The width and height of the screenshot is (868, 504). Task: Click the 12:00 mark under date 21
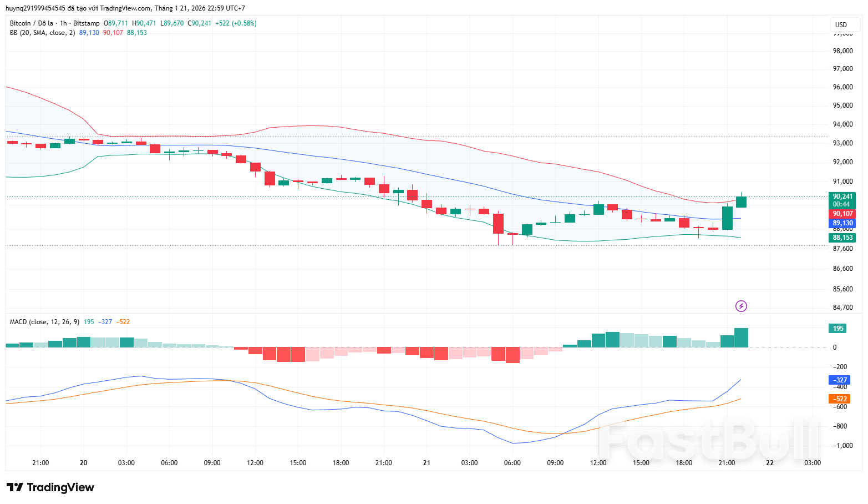(x=598, y=462)
